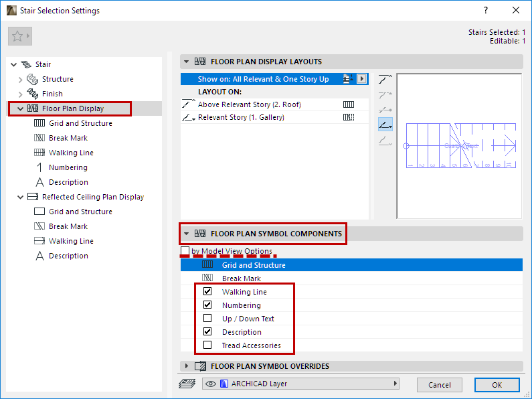Click Grid and Structure icon under Reflected Ceiling
This screenshot has width=532, height=399.
point(39,212)
